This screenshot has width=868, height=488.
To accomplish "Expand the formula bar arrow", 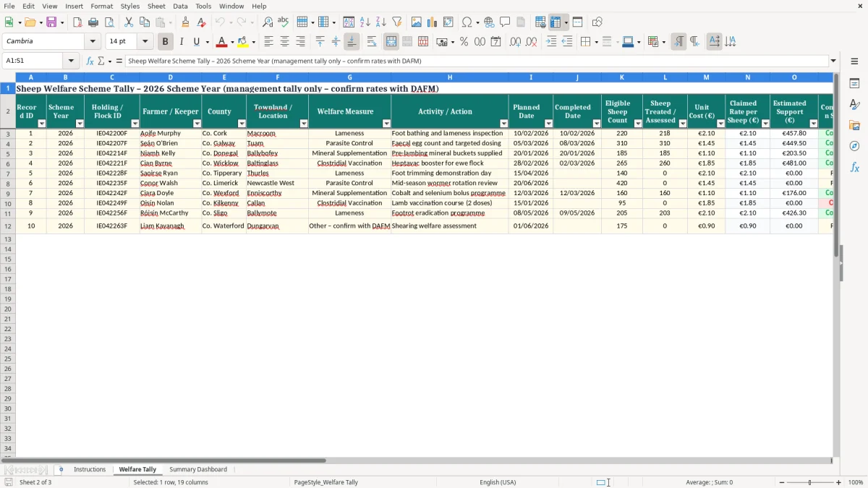I will 833,61.
